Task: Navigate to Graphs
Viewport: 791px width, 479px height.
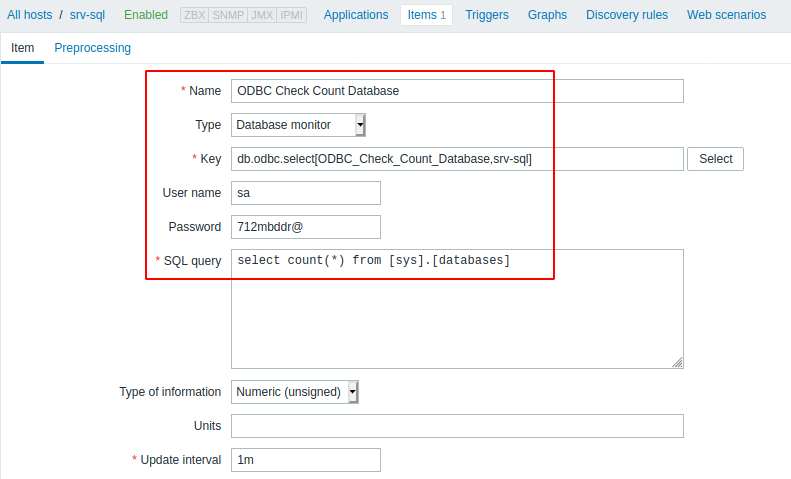Action: tap(547, 15)
